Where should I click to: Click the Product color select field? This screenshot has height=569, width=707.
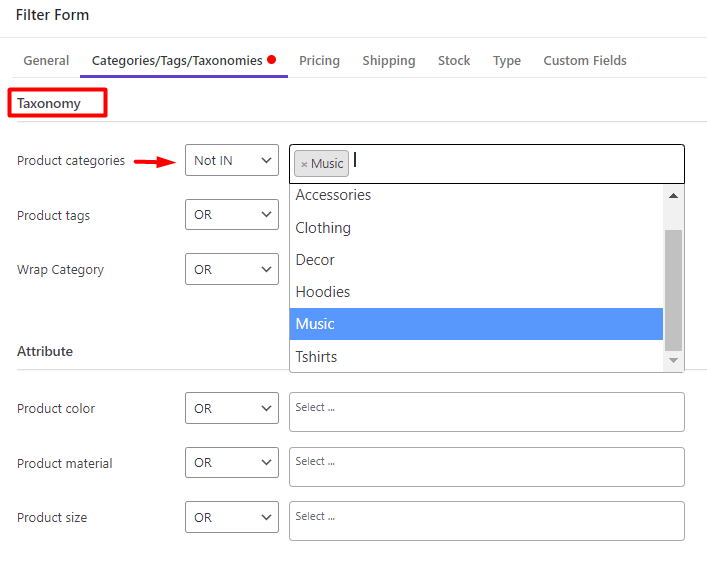click(x=487, y=412)
